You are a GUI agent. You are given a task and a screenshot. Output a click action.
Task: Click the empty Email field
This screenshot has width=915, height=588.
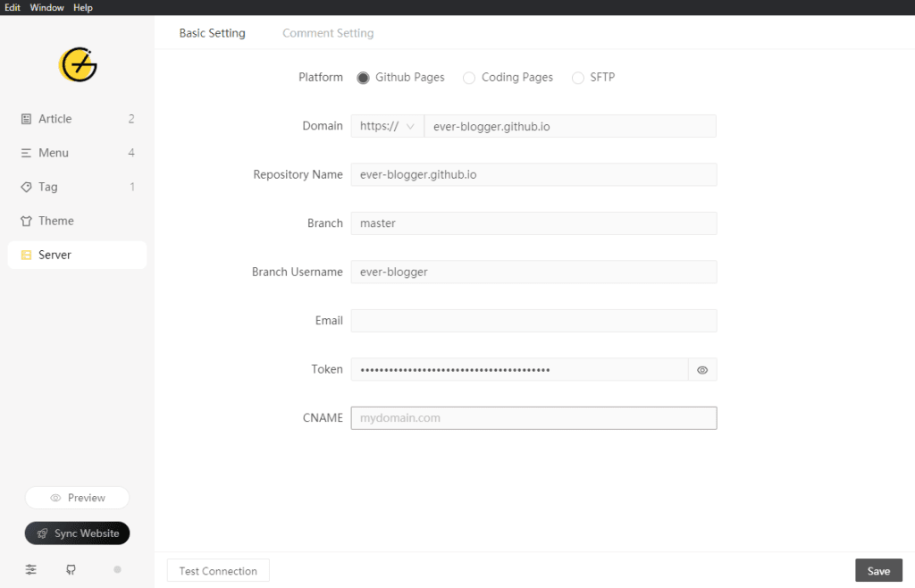coord(533,321)
